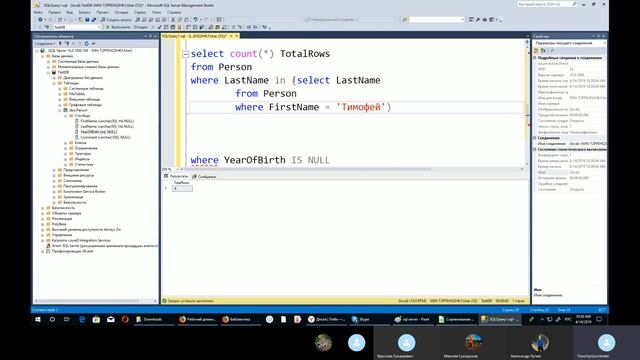Image resolution: width=640 pixels, height=360 pixels.
Task: Expand the Диаграммы баз данных node
Action: coord(54,78)
